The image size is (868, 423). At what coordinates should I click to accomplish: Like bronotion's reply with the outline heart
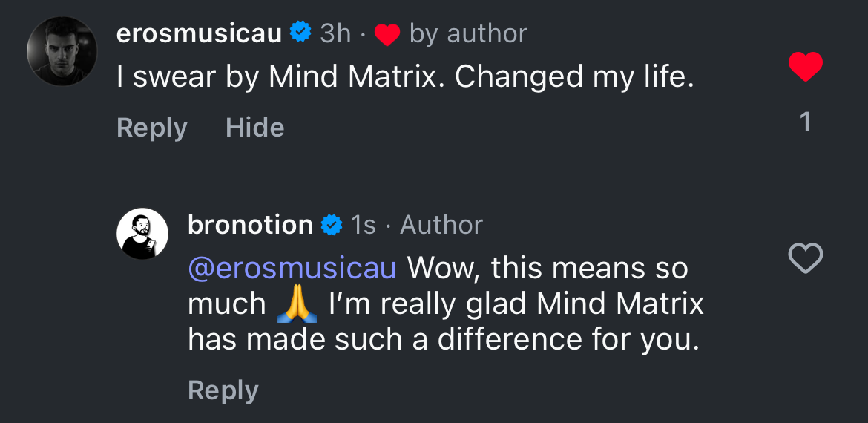(805, 258)
